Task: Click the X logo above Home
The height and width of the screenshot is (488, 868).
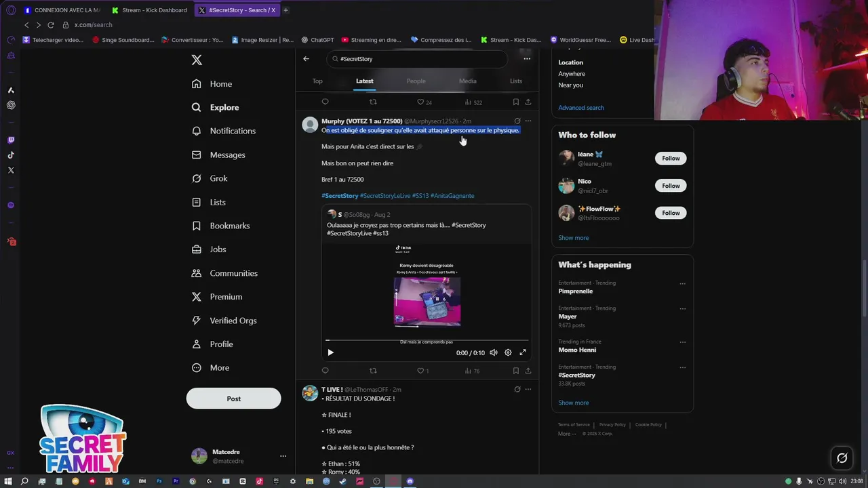Action: [x=197, y=60]
